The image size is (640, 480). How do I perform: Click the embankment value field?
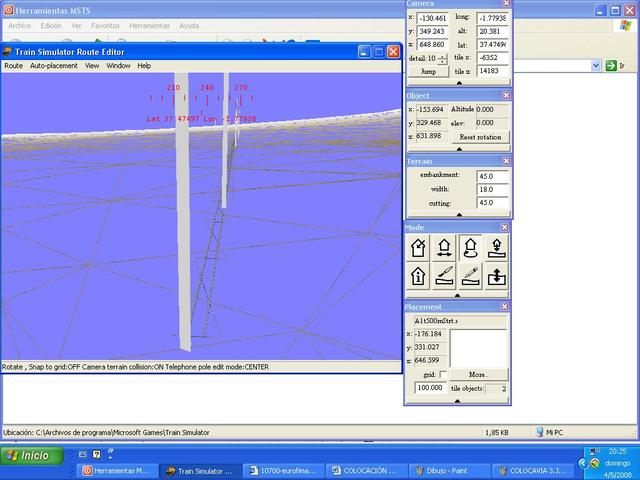click(x=492, y=175)
